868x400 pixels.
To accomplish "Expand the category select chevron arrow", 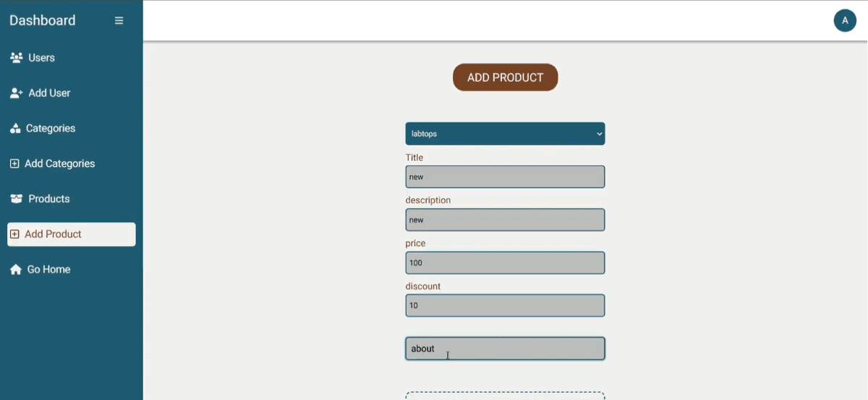I will click(x=599, y=134).
